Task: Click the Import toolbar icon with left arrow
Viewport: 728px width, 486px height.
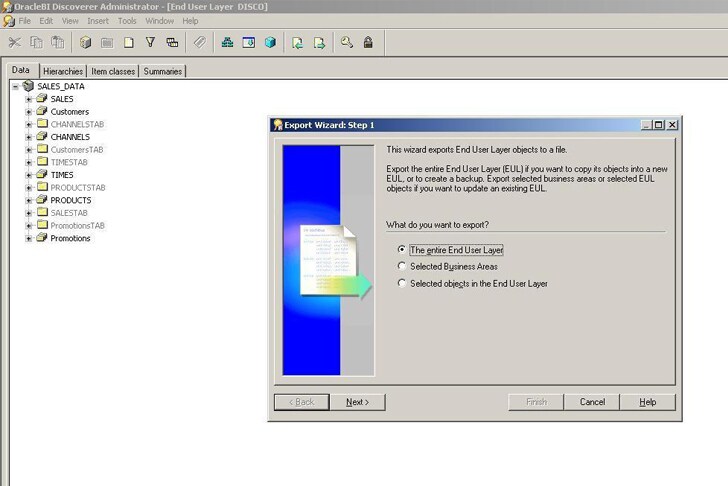Action: tap(298, 43)
